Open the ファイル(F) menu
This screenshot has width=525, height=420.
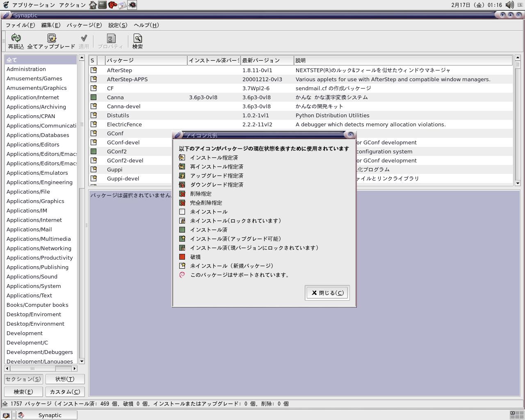[20, 25]
